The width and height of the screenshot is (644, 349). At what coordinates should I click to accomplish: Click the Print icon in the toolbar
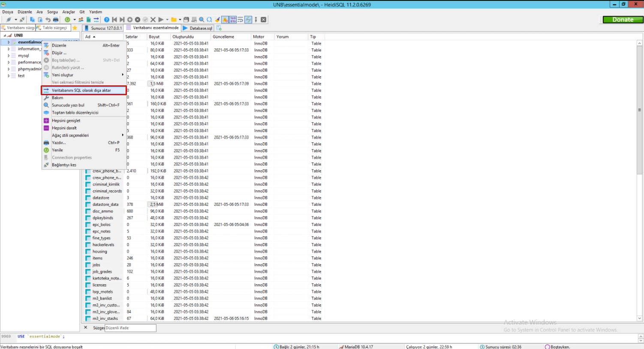point(56,20)
